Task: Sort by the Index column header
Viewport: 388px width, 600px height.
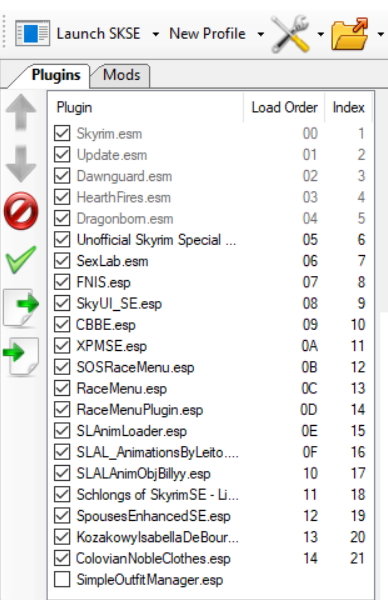Action: point(348,108)
